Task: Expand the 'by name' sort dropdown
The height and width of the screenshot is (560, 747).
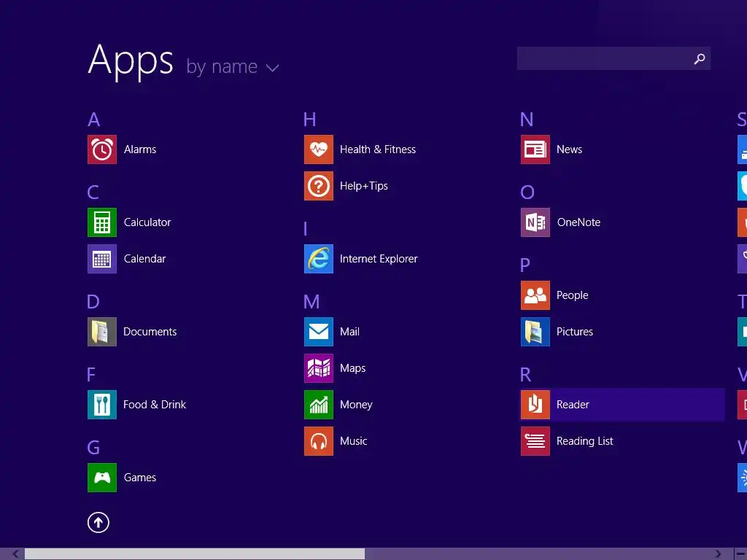Action: tap(233, 67)
